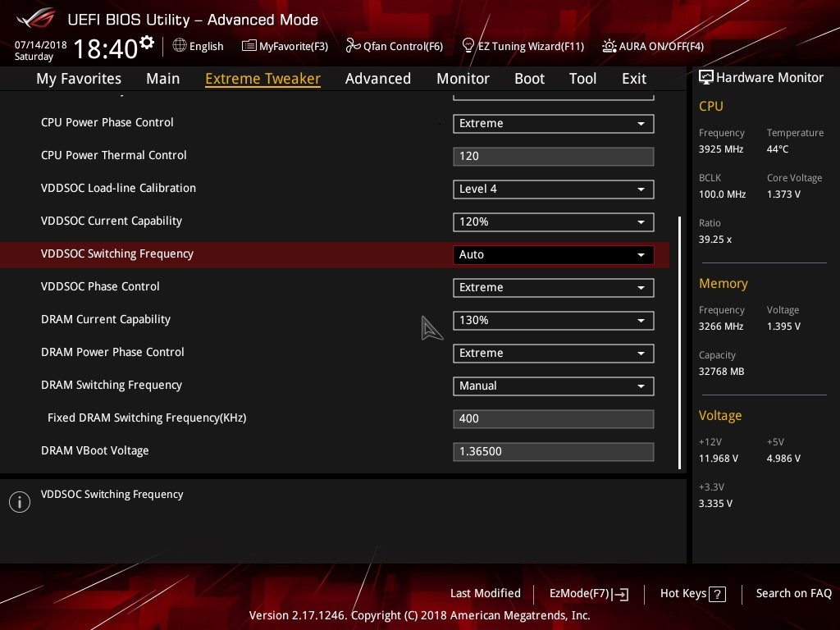Click CPU Power Thermal Control value field
The width and height of the screenshot is (840, 630).
click(554, 157)
